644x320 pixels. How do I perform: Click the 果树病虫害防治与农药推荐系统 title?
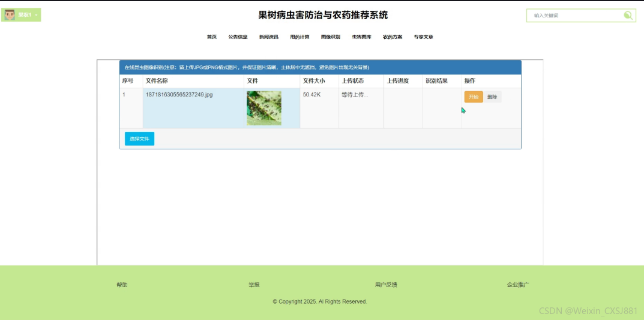pos(323,15)
